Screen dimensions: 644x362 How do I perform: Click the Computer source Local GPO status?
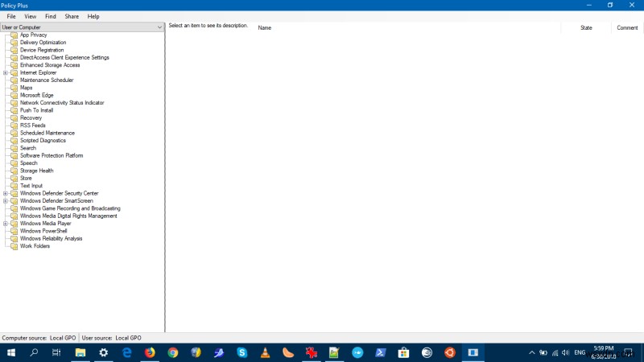[x=39, y=338]
